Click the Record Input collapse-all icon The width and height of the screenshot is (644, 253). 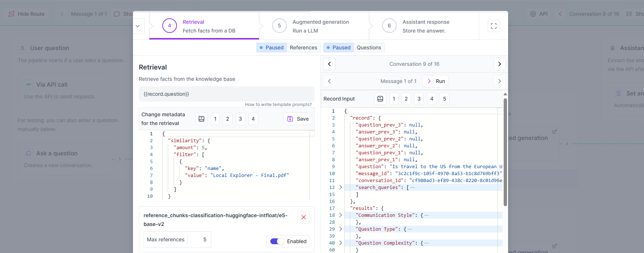click(x=380, y=99)
